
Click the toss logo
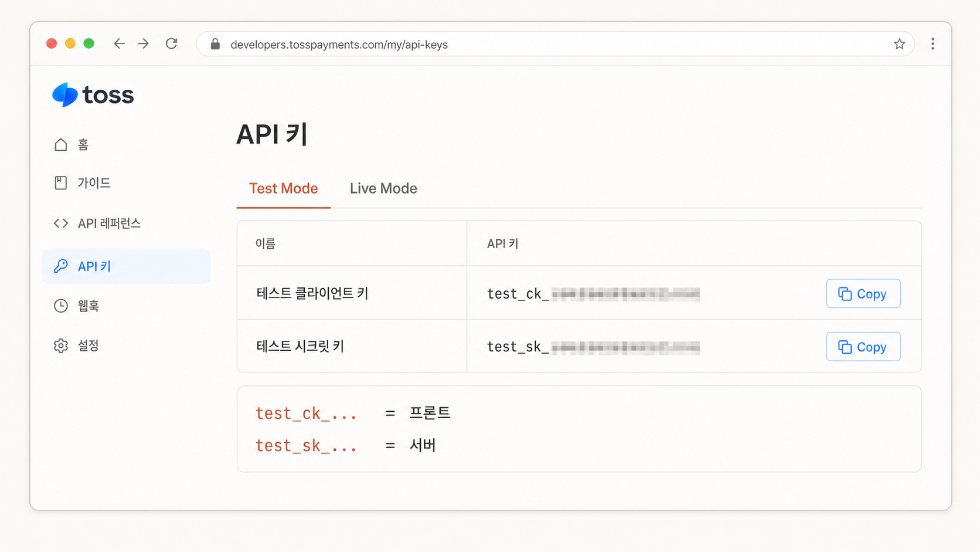pos(93,94)
